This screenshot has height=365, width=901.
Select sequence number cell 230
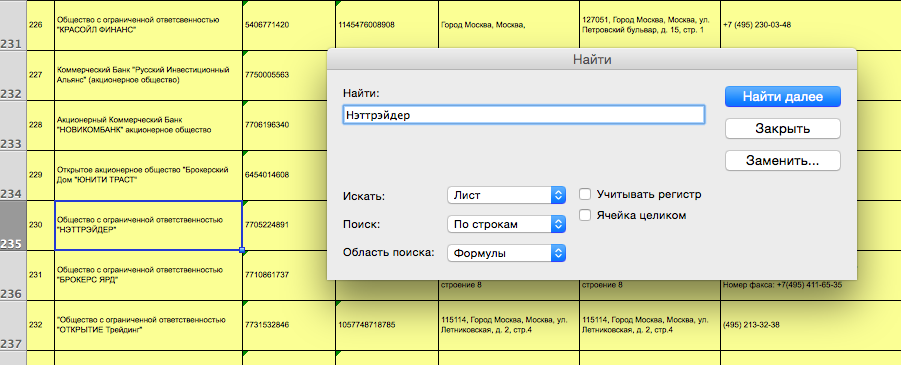(x=40, y=226)
